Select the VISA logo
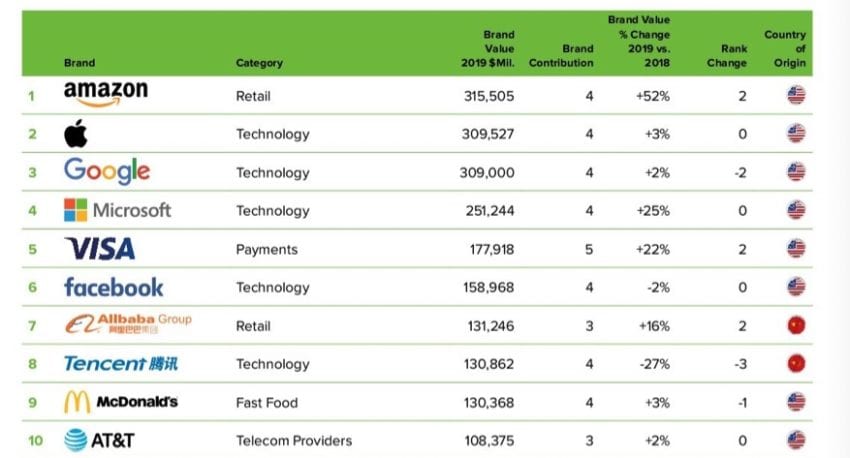 pos(99,249)
